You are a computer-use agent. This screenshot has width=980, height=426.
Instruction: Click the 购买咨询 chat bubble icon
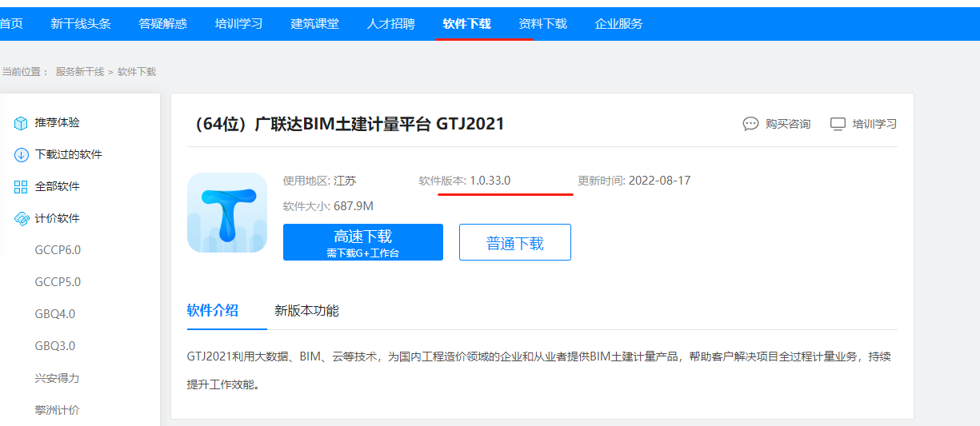pos(750,124)
